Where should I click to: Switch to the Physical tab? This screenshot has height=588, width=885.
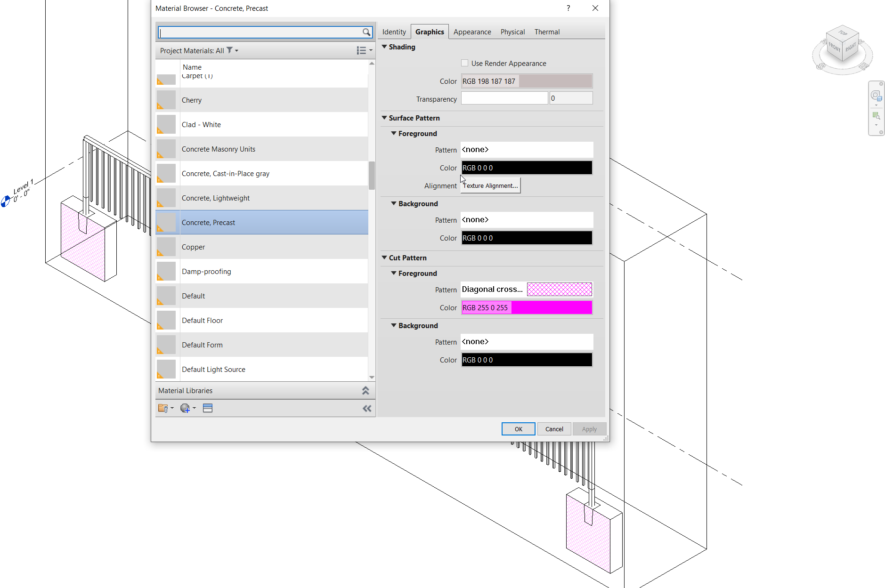coord(512,32)
